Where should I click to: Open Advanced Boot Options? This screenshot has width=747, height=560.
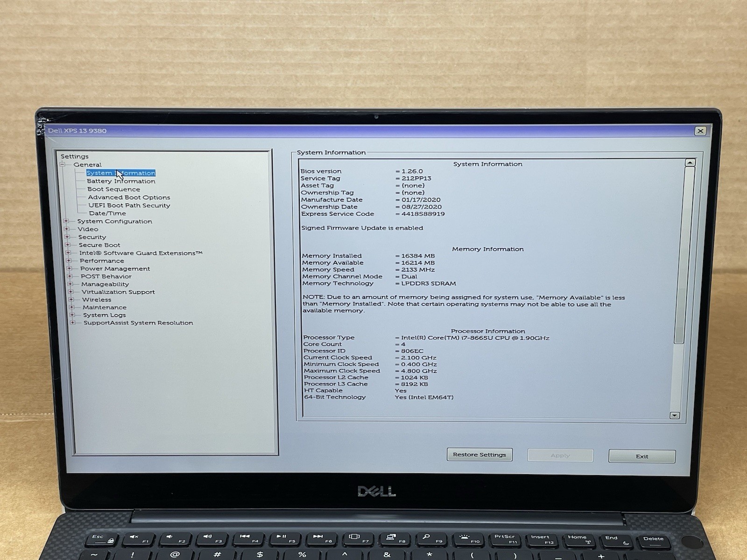coord(129,197)
